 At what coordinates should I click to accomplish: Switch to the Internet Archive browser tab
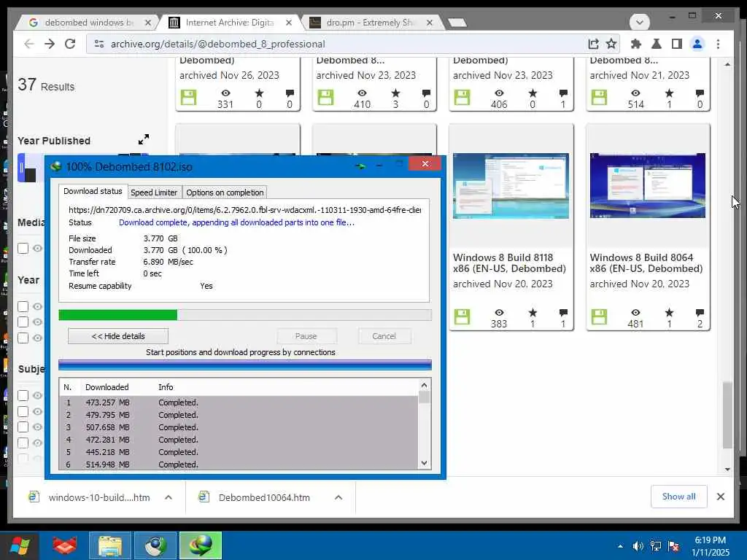pos(230,23)
